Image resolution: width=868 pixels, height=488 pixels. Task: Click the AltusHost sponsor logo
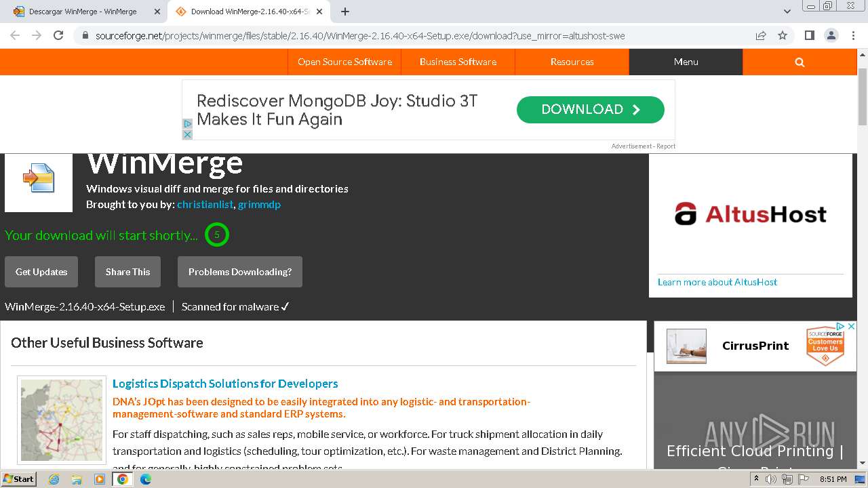click(x=751, y=214)
